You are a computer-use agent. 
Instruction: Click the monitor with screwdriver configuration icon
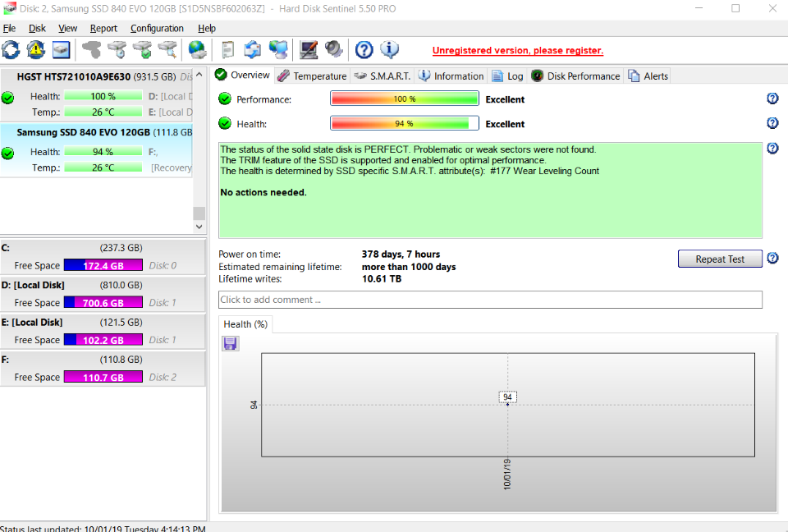(x=308, y=50)
